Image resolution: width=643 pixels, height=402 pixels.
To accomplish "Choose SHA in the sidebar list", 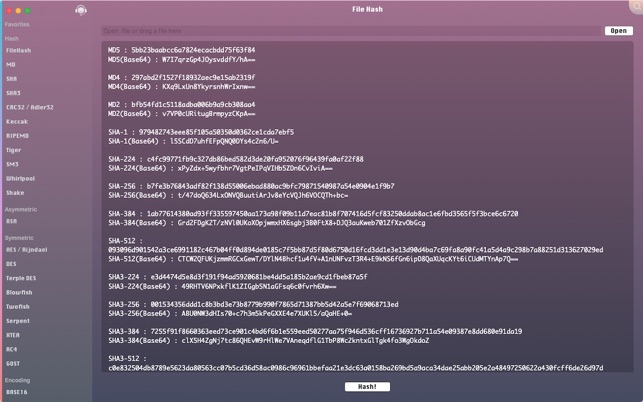I will pos(12,79).
